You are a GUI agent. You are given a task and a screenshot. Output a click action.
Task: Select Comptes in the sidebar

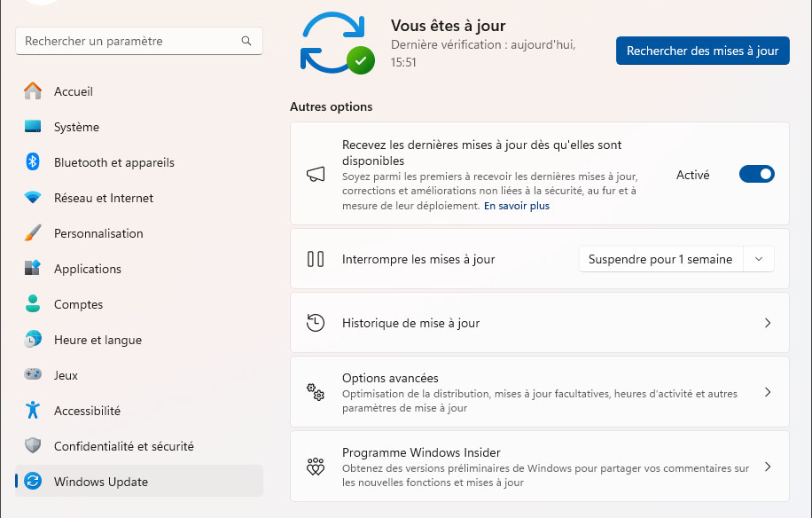pyautogui.click(x=78, y=304)
